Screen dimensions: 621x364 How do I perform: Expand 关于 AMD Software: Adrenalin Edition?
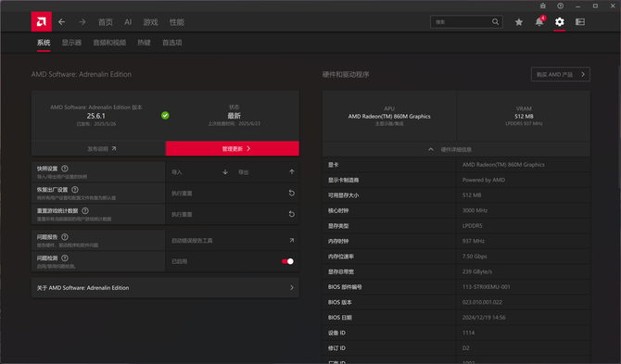click(x=165, y=288)
